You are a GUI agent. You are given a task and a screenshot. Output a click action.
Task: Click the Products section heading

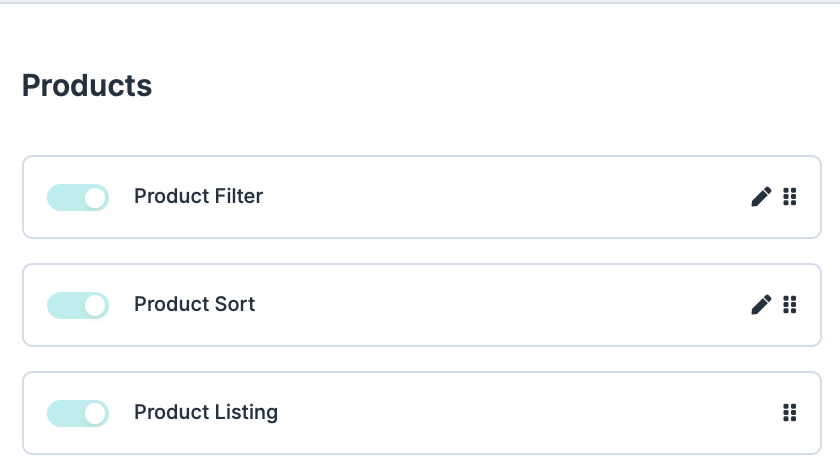87,86
